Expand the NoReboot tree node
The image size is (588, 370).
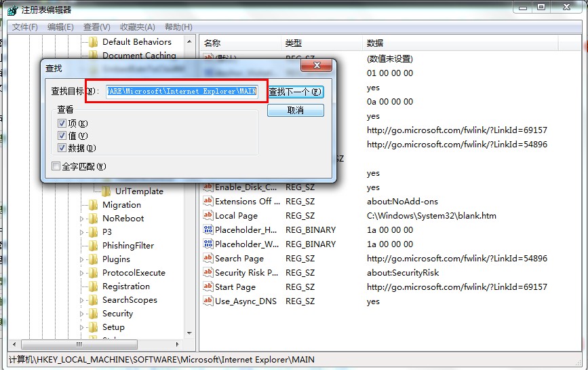click(82, 219)
